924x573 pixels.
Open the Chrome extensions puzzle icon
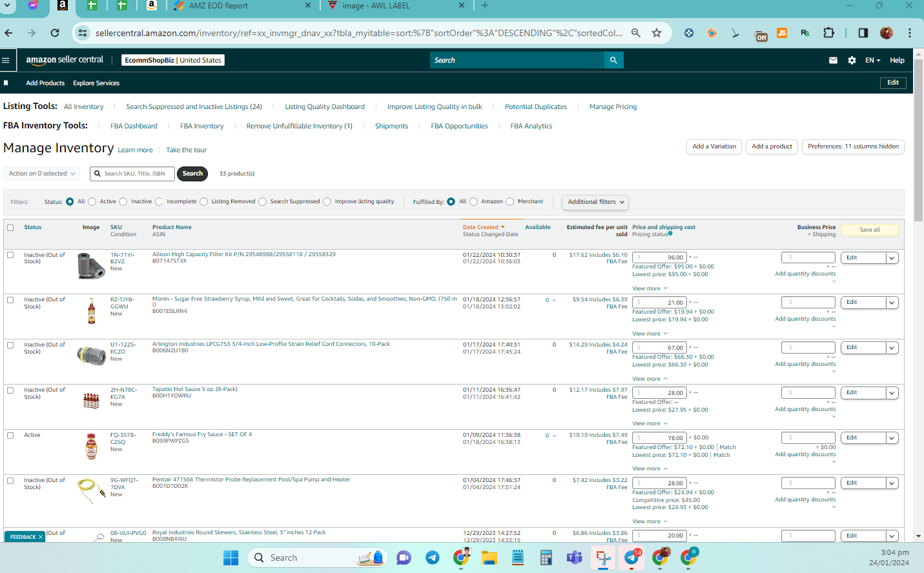pyautogui.click(x=828, y=33)
